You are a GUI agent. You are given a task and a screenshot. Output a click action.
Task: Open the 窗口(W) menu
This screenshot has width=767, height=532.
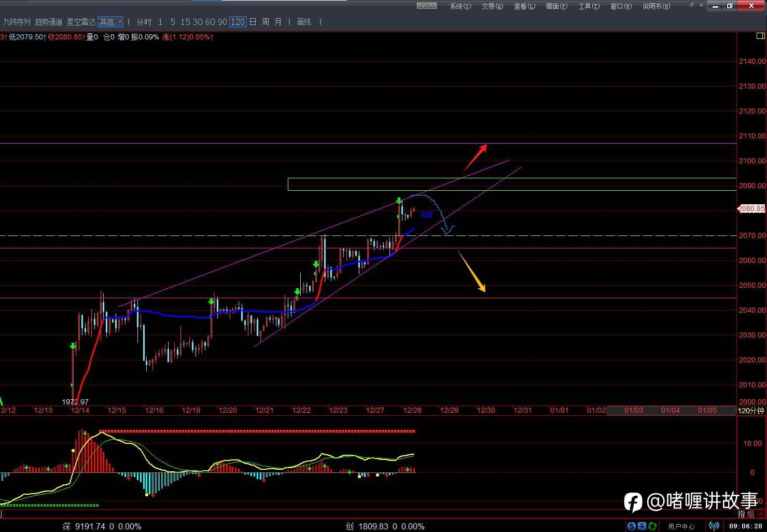[x=621, y=6]
